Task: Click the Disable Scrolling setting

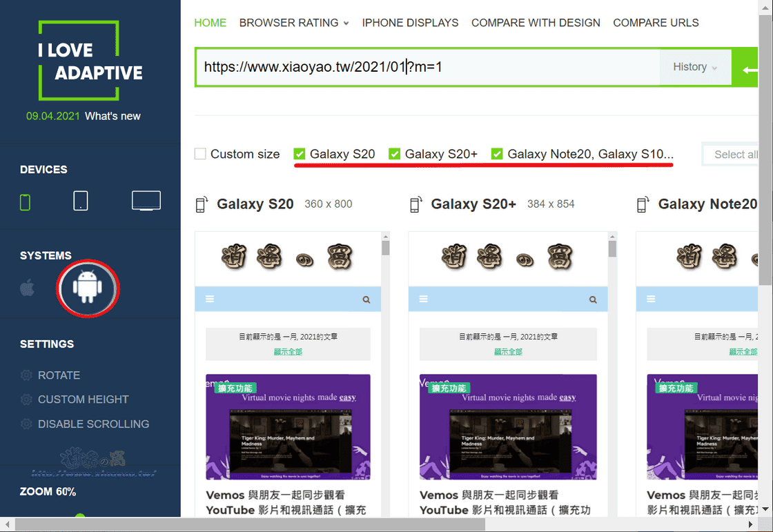Action: pos(94,424)
